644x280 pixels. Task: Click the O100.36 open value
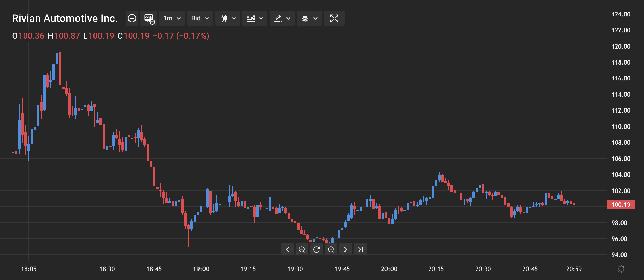coord(28,36)
